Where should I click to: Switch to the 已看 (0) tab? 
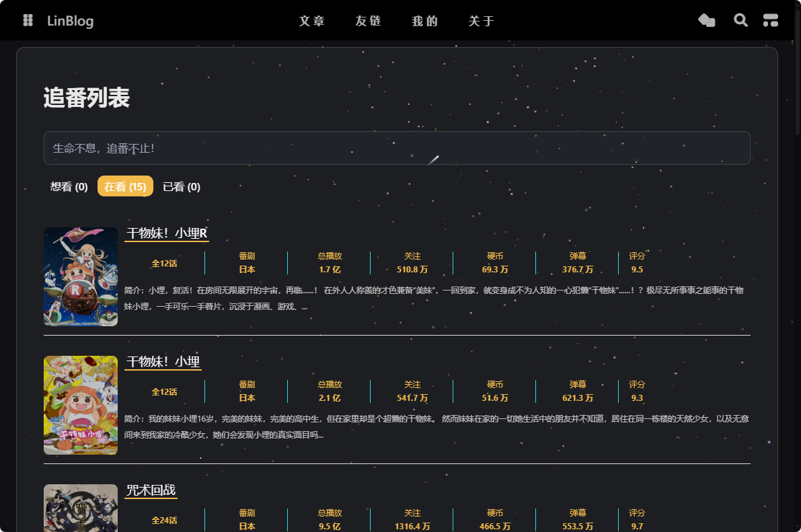click(x=182, y=186)
